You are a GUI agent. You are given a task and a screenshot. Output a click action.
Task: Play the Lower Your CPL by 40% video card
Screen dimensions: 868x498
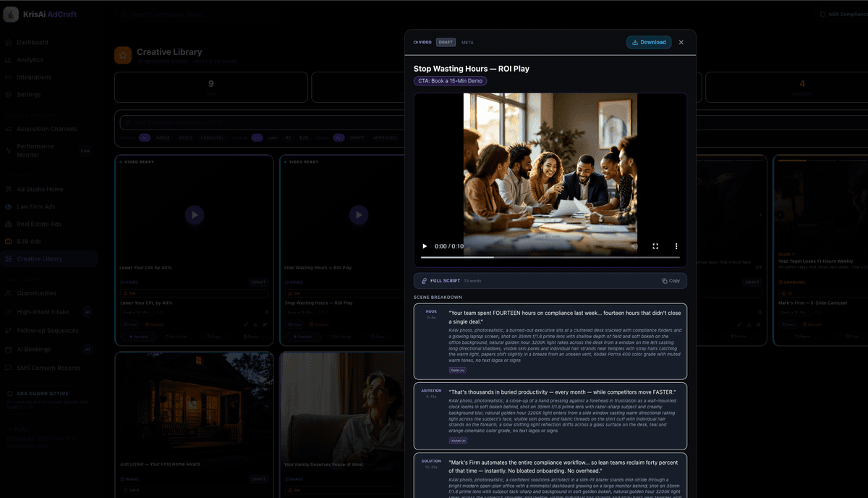[194, 214]
